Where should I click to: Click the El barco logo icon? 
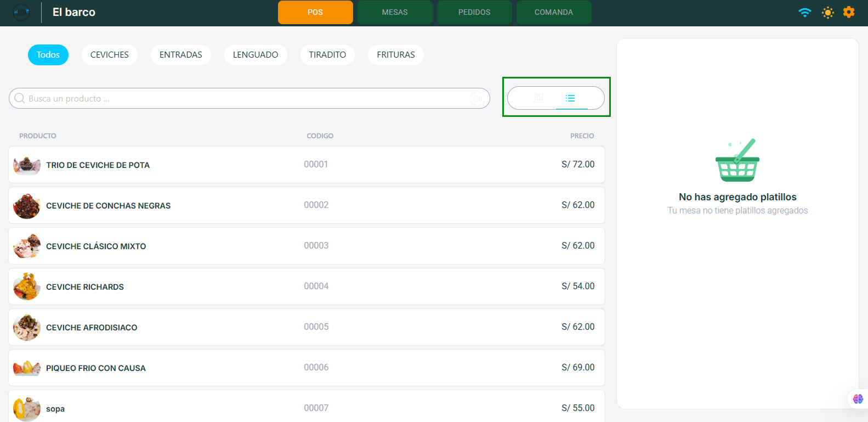[x=21, y=12]
